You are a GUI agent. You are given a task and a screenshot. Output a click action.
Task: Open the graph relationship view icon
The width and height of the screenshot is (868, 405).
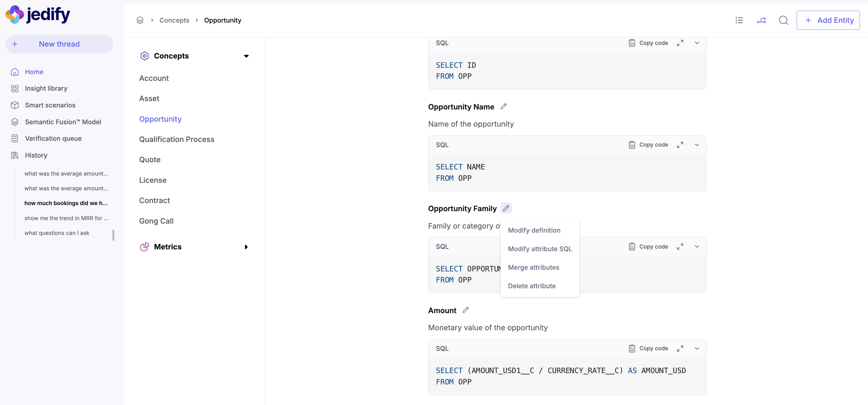click(x=761, y=20)
